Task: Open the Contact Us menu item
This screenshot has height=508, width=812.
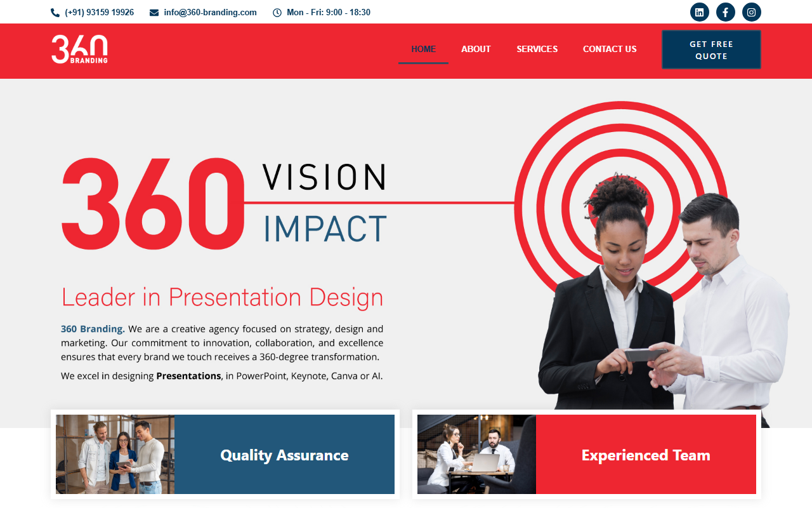Action: click(610, 49)
